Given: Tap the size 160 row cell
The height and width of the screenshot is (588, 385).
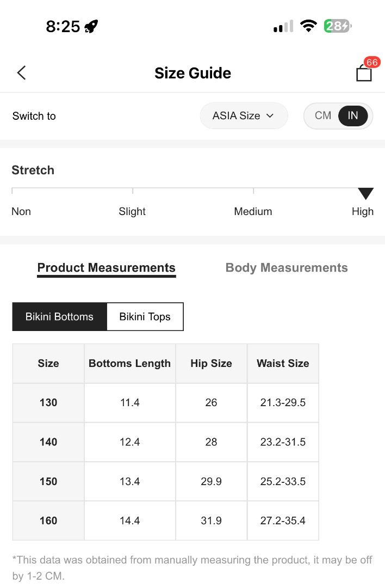Looking at the screenshot, I should (x=48, y=521).
